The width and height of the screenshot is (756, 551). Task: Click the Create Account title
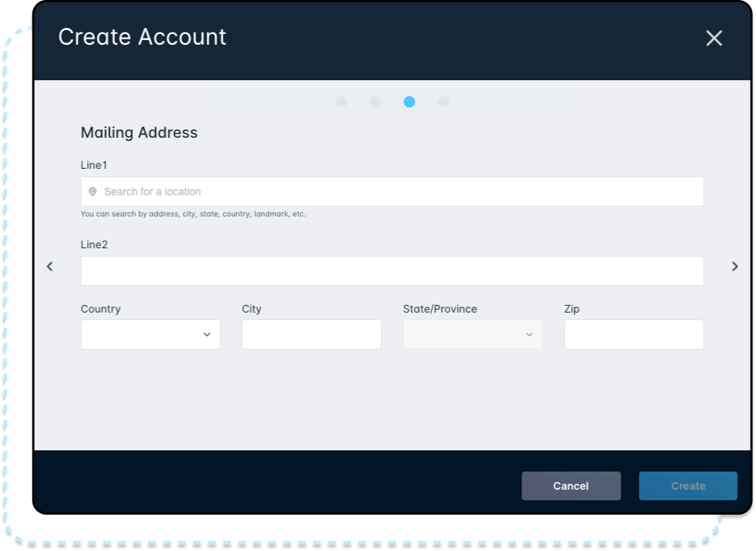pyautogui.click(x=142, y=37)
